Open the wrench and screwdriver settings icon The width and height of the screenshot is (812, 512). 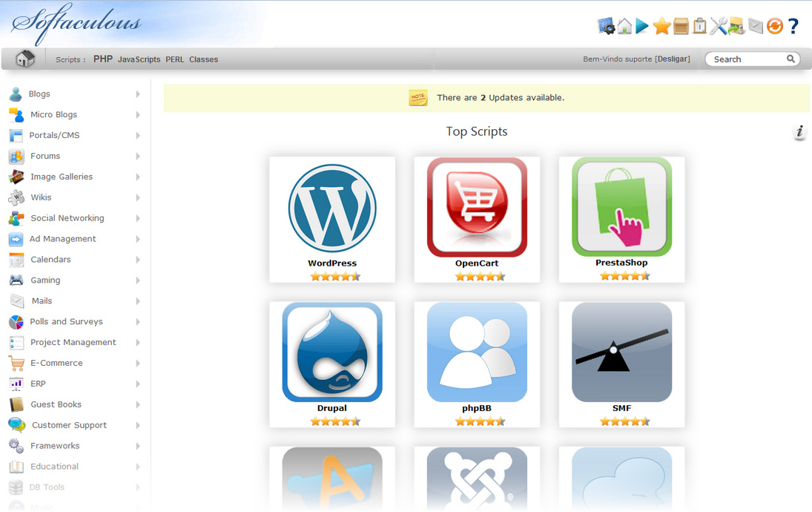(718, 27)
